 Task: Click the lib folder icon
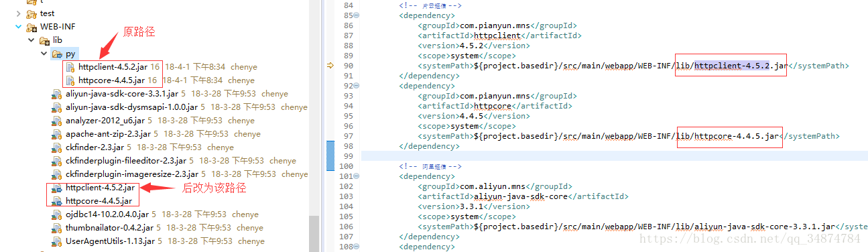pos(45,40)
